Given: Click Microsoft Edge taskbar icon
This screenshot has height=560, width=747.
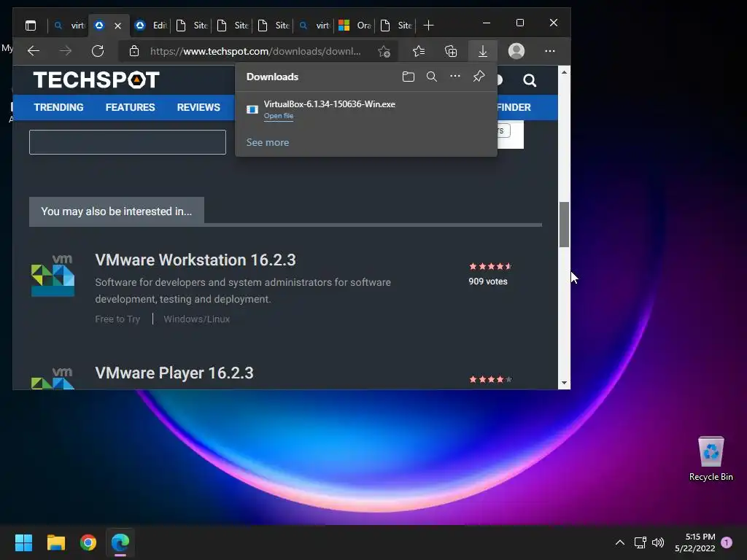Looking at the screenshot, I should point(120,542).
